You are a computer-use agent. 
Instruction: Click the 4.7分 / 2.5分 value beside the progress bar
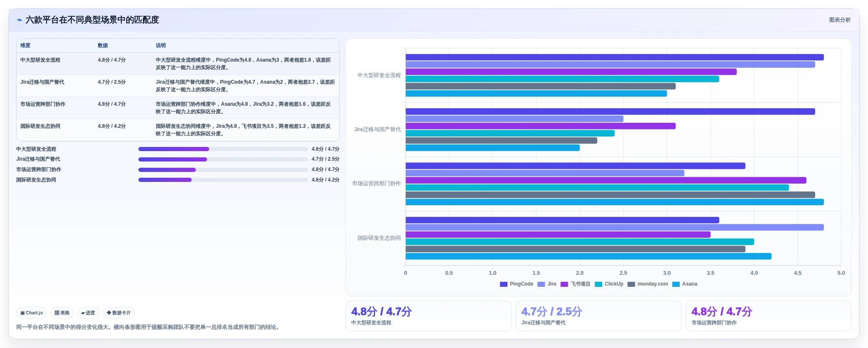325,159
